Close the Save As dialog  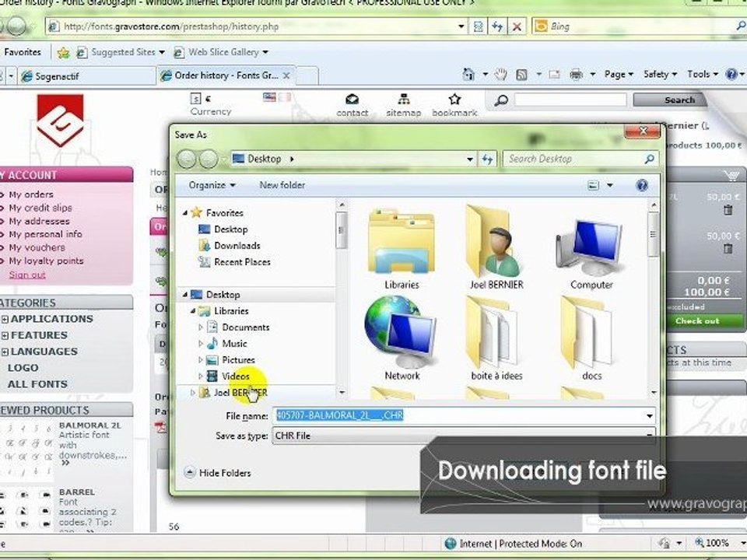click(x=642, y=131)
